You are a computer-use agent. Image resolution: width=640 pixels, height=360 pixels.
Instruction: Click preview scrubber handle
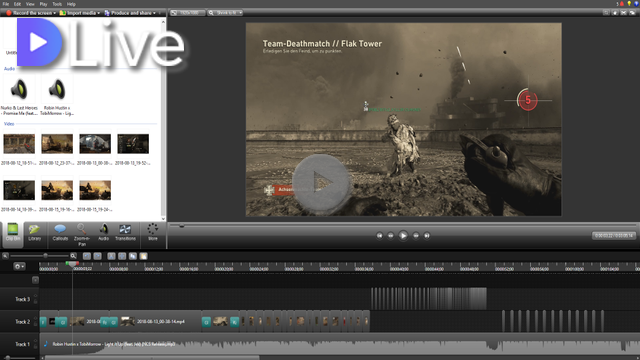coord(182,226)
